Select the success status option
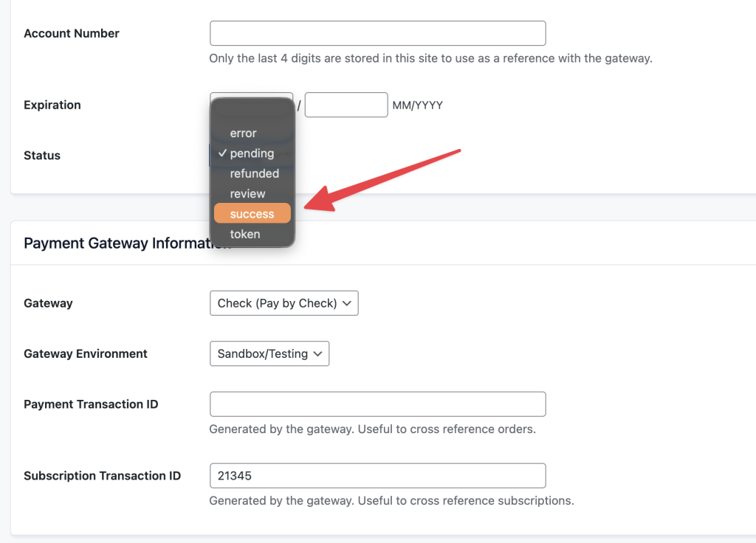Screen dimensions: 756x543 [252, 214]
